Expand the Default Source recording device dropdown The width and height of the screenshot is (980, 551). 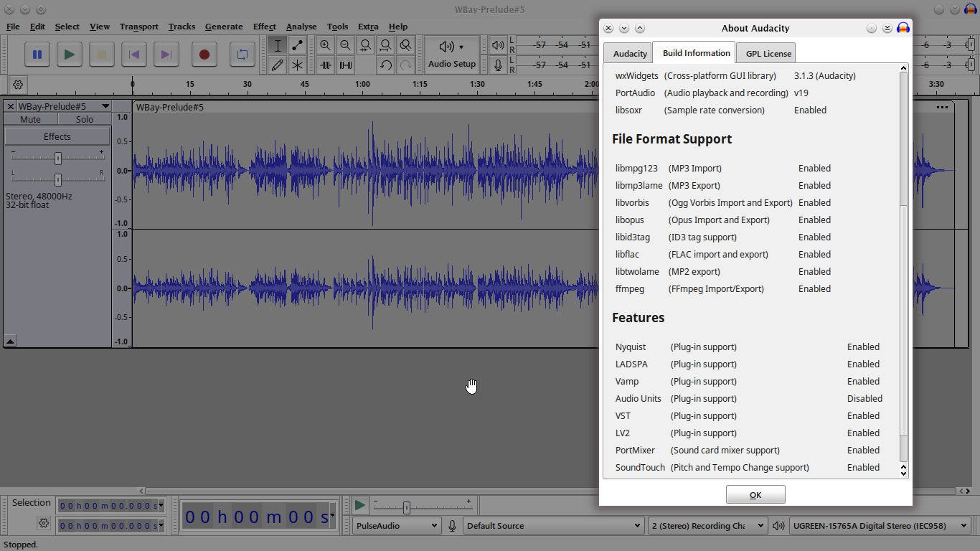[552, 526]
